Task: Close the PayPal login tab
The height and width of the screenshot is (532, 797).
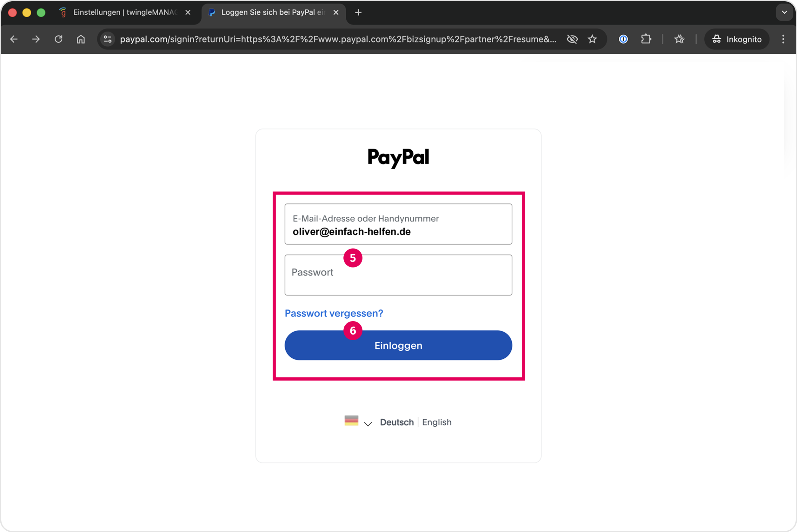Action: pos(336,13)
